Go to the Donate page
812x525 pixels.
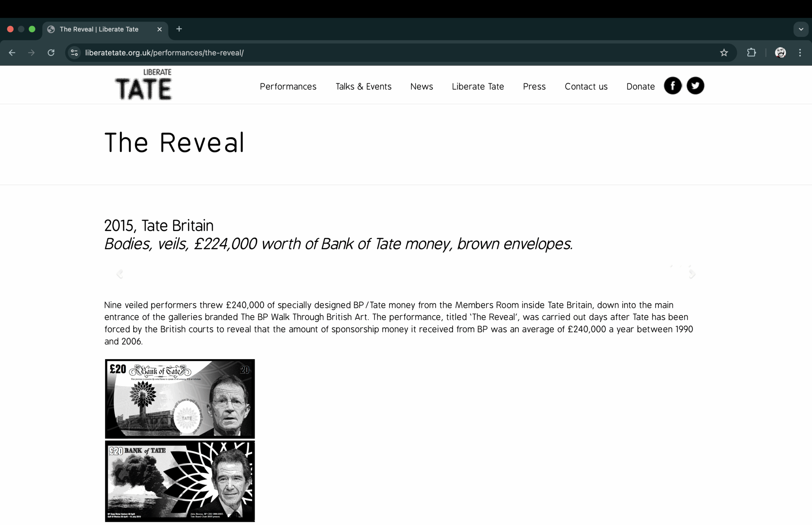pyautogui.click(x=640, y=87)
